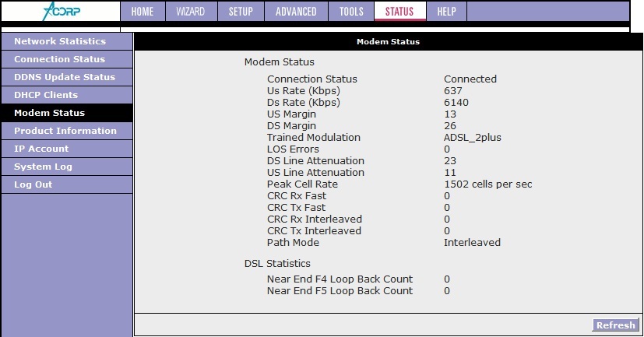Click the 'US Margin' label
Screen dimensions: 644x337
point(291,114)
